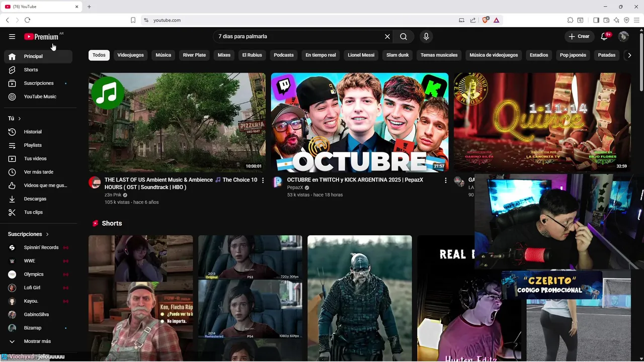Click the Crear button
This screenshot has width=644, height=362.
pyautogui.click(x=579, y=37)
